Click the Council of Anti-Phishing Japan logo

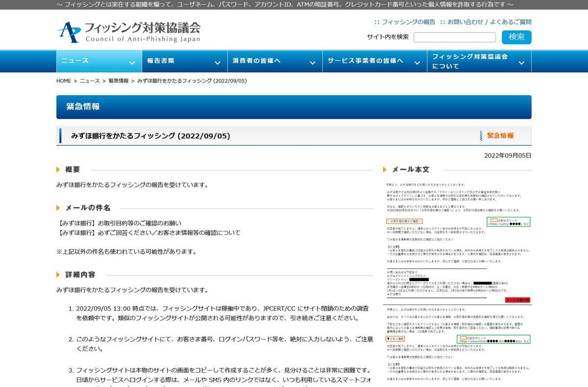point(128,32)
